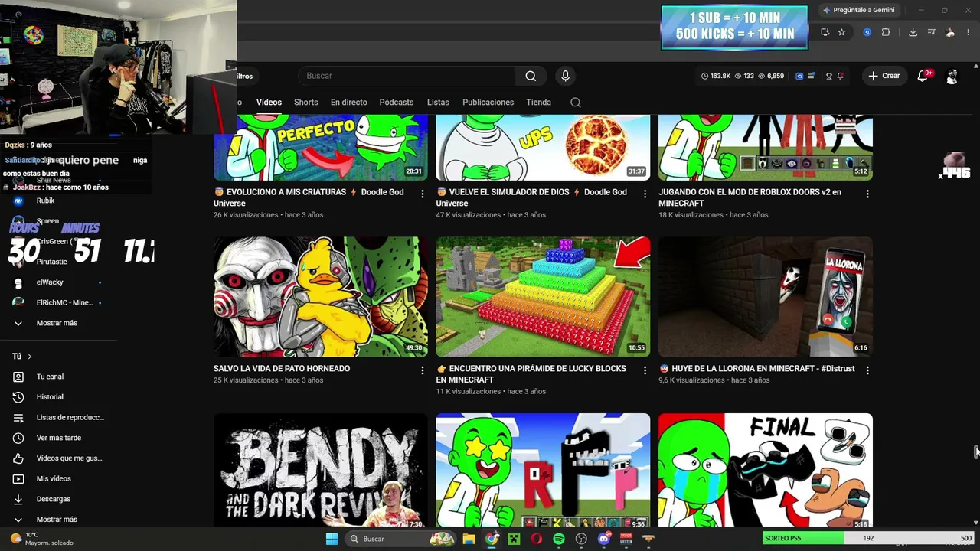The width and height of the screenshot is (980, 551).
Task: Switch to the Vídeos tab
Action: point(269,103)
